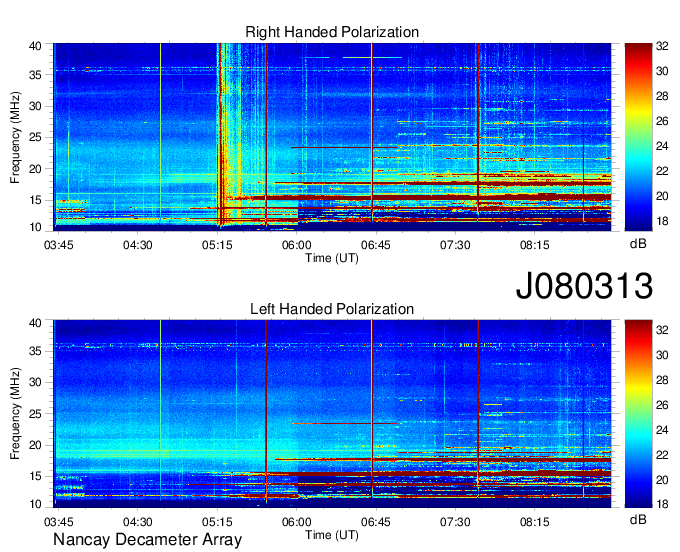Click the J080313 identifier label
The image size is (680, 552).
point(584,285)
